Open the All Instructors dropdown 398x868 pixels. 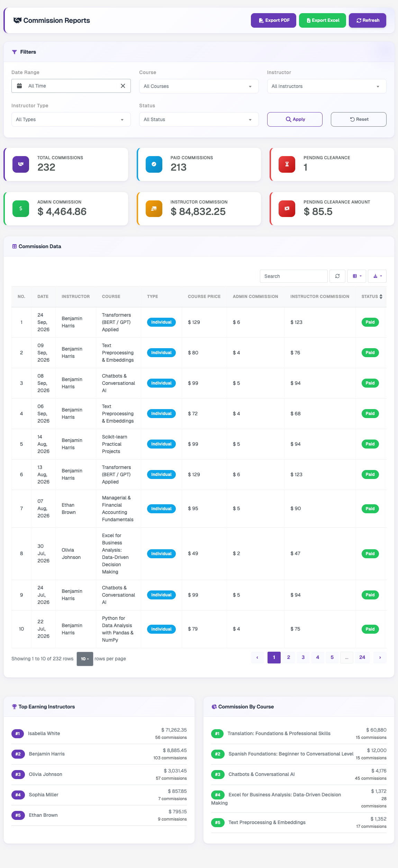[x=327, y=86]
